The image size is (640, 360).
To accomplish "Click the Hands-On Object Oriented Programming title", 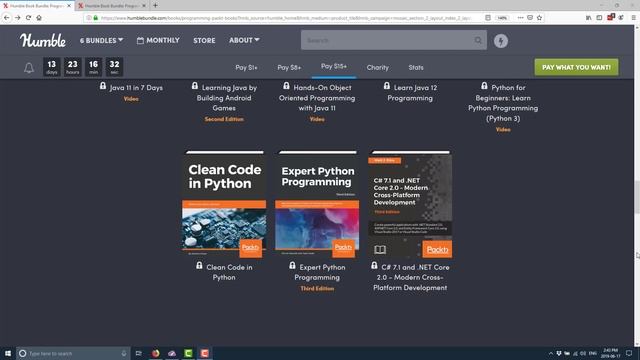I will (x=317, y=98).
